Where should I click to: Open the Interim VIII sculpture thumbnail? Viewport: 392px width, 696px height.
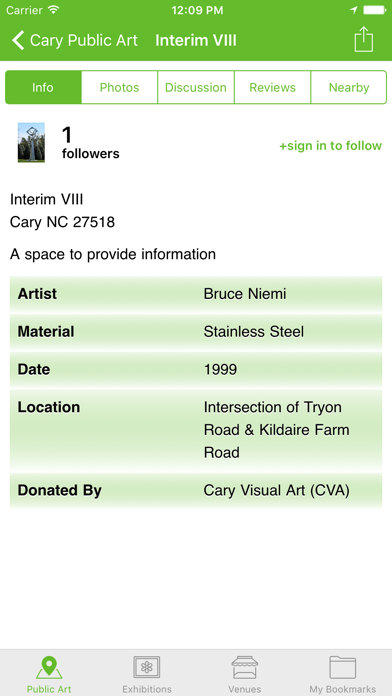[31, 142]
